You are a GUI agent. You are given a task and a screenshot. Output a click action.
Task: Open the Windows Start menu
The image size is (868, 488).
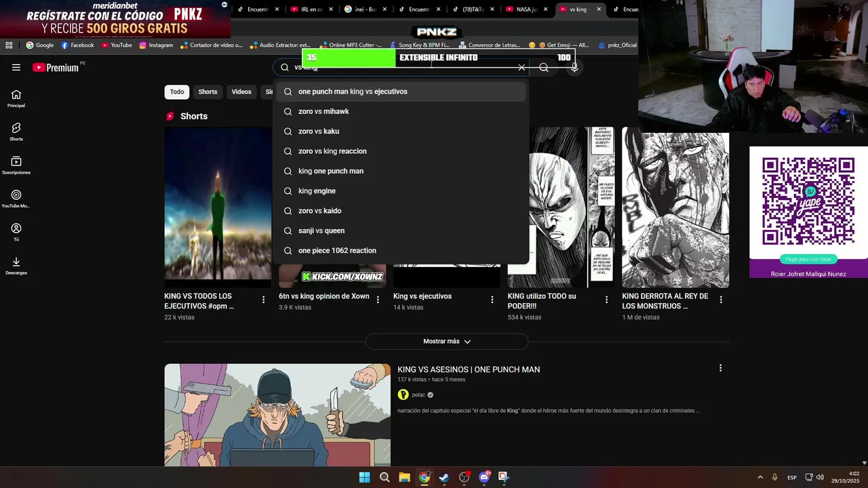(364, 477)
